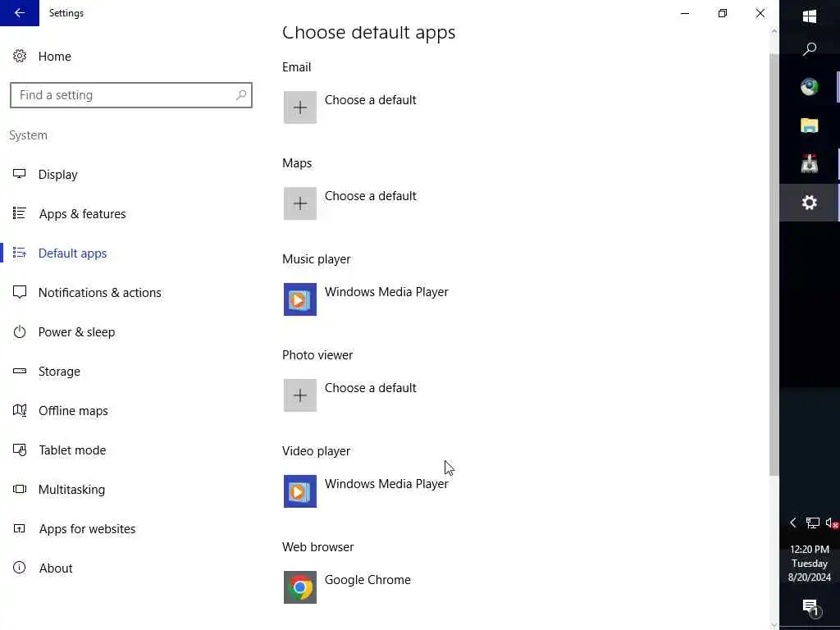The width and height of the screenshot is (840, 630).
Task: Click the plus icon under Email
Action: coord(300,107)
